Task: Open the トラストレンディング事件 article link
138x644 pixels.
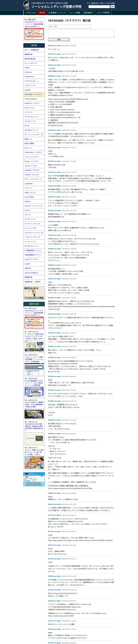Action: 34,359
